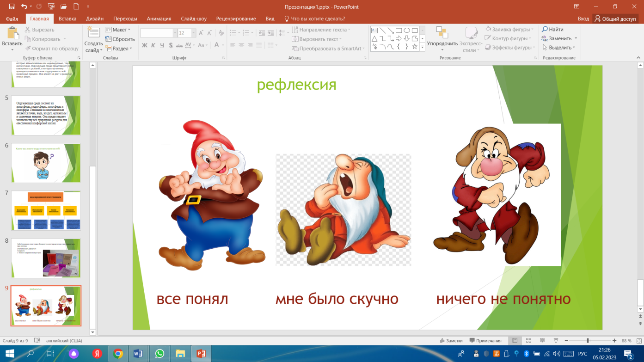This screenshot has height=362, width=644.
Task: Click the Undo arrow in quick access toolbar
Action: (24, 6)
